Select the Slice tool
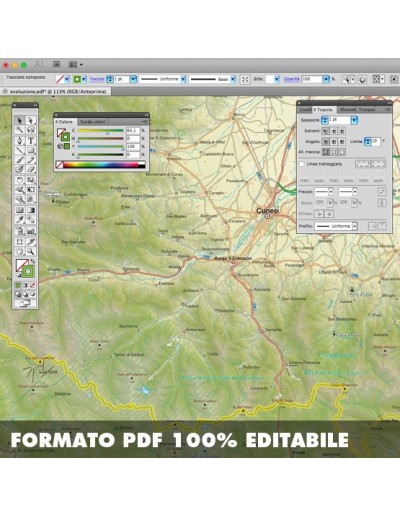400x517 pixels. [x=30, y=241]
